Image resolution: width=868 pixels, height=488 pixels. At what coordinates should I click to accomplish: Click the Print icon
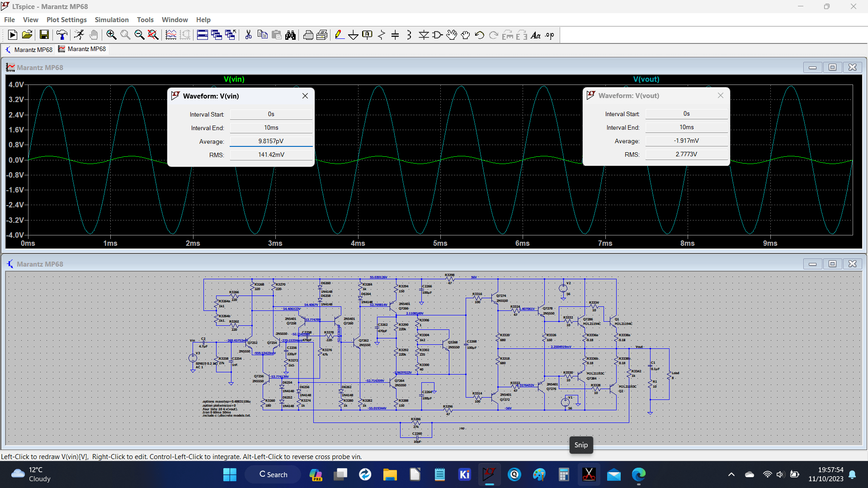308,35
